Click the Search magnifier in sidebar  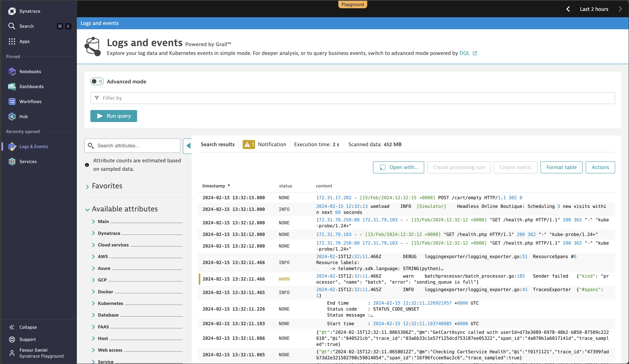(x=12, y=26)
